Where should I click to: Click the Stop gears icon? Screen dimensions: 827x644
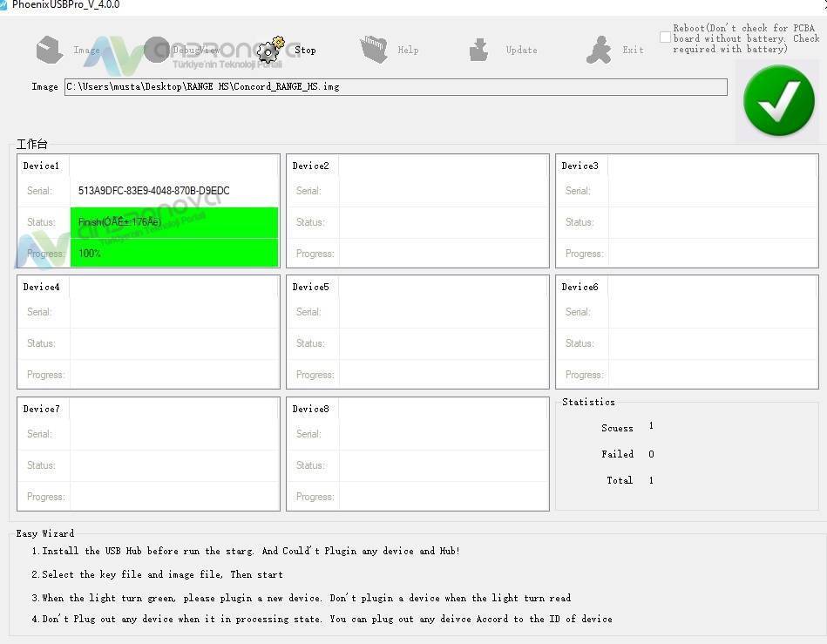pos(270,50)
